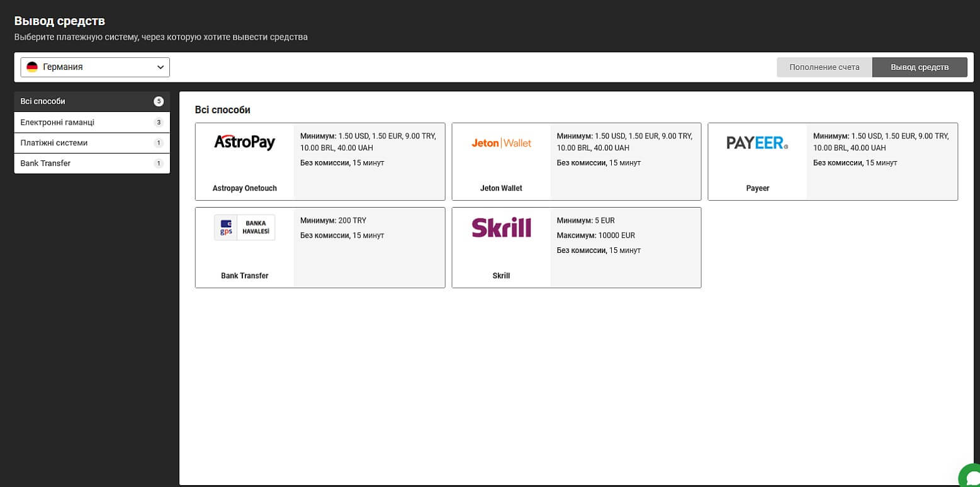Switch to Пополнение счета tab

(x=825, y=67)
